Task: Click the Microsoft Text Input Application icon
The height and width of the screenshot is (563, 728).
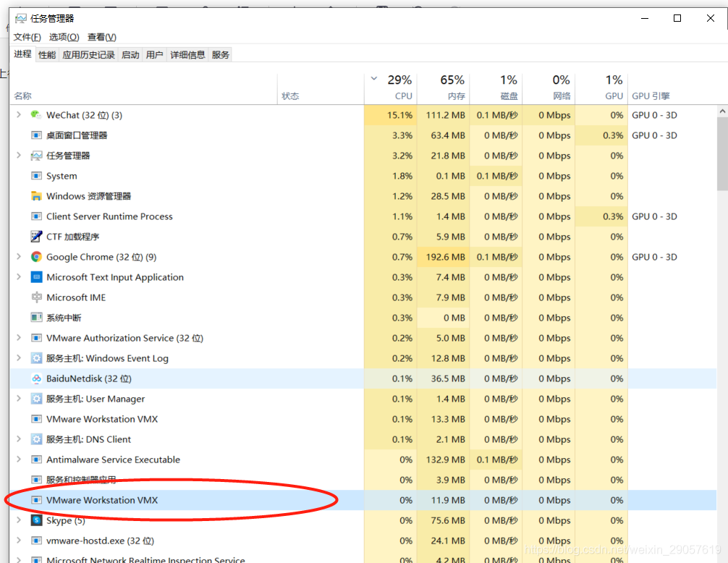Action: (36, 277)
